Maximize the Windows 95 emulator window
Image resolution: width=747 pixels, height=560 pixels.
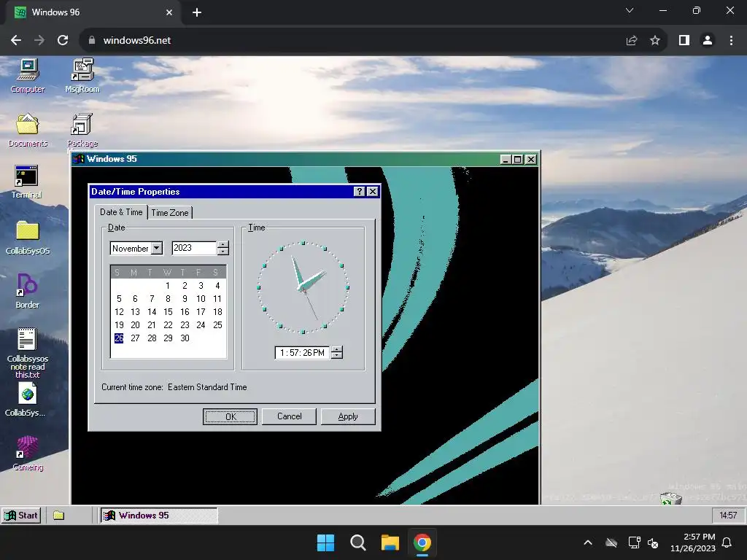517,159
